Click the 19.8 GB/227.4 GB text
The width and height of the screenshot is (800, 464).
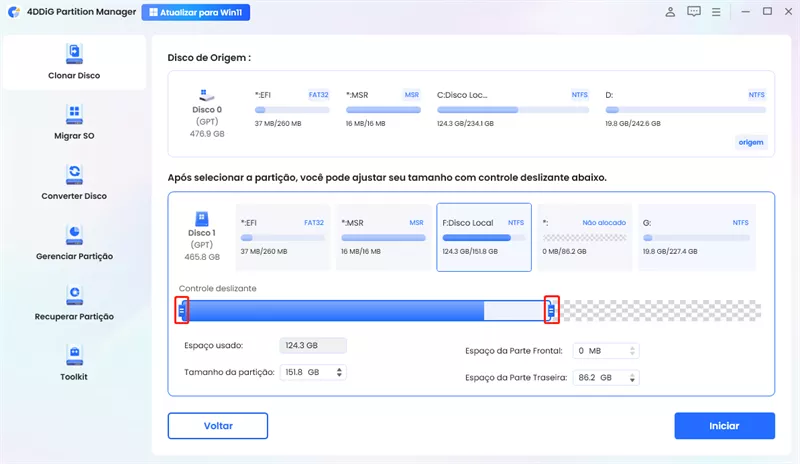click(x=670, y=252)
